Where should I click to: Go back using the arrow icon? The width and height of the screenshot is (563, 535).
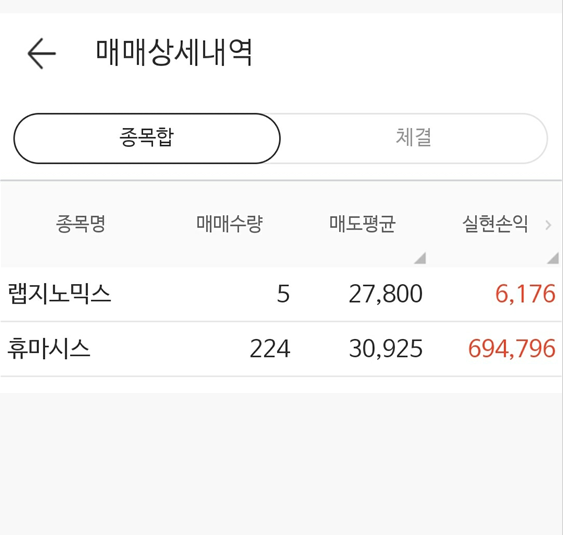point(42,54)
